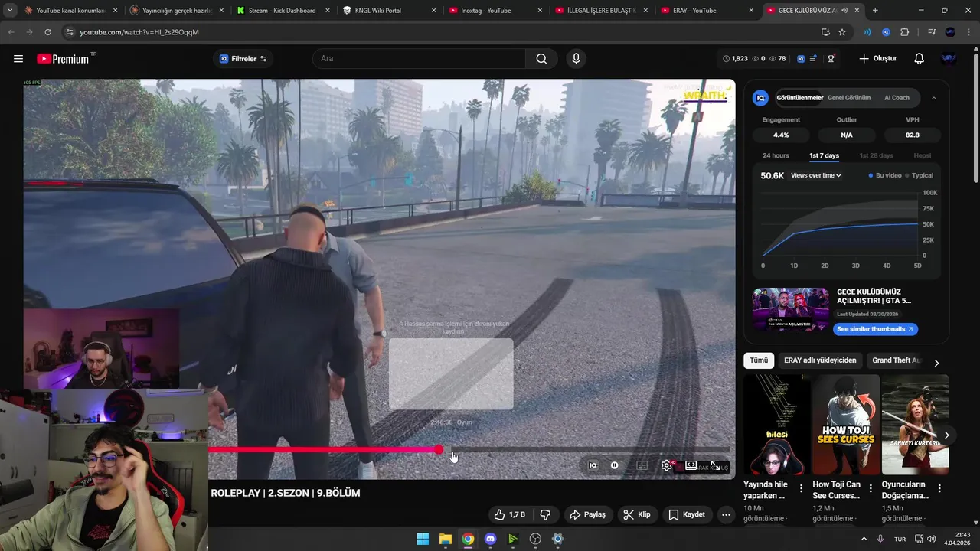980x551 pixels.
Task: Open How Toji Can See Curses short
Action: [846, 425]
